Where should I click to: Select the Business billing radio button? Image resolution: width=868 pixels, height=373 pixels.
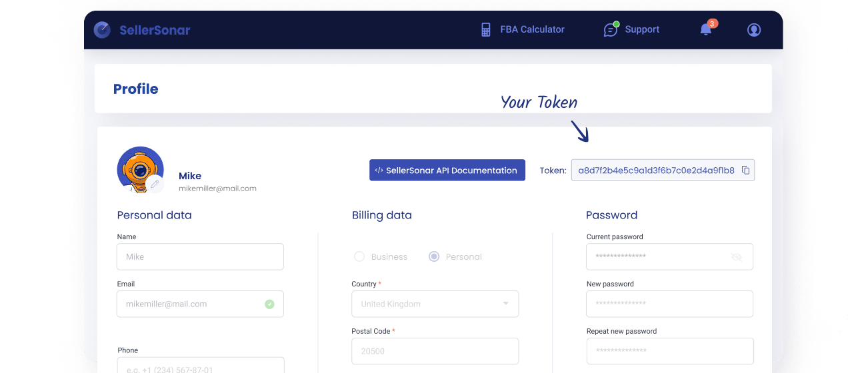pos(359,257)
